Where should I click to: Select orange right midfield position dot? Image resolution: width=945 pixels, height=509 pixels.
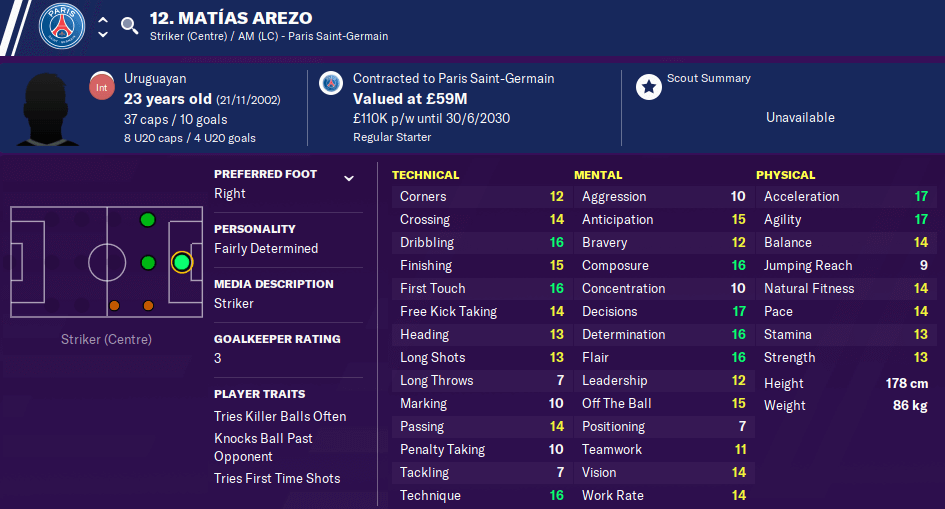point(115,305)
